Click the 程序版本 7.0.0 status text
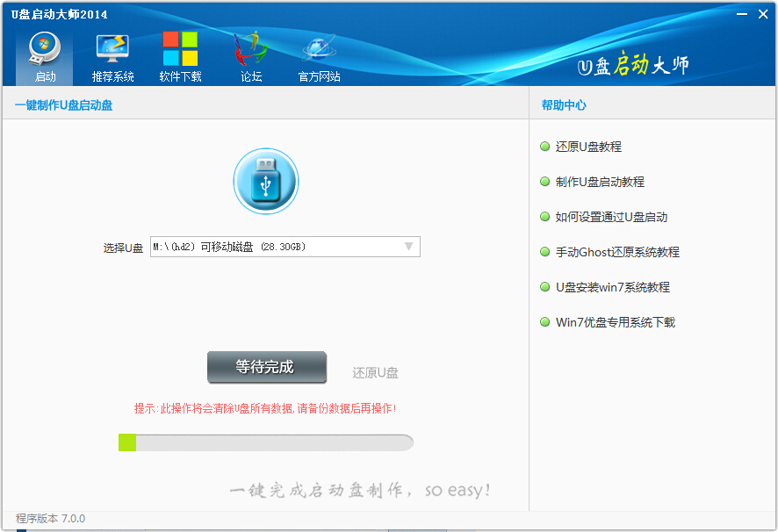The width and height of the screenshot is (778, 532). [50, 519]
